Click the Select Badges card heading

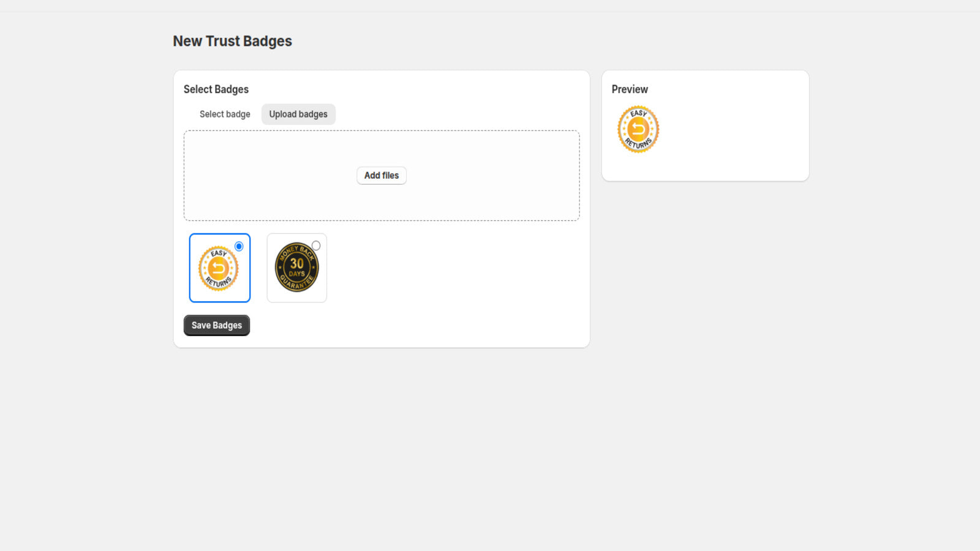[216, 89]
